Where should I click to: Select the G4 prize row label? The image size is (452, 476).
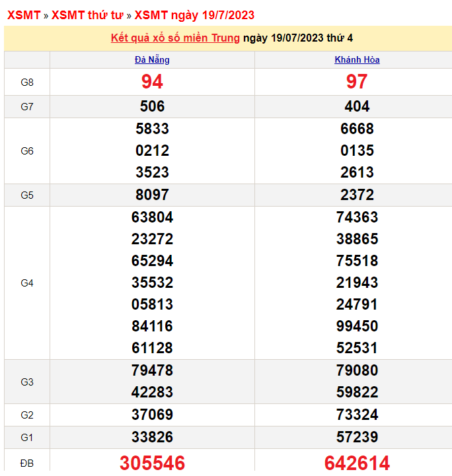pyautogui.click(x=27, y=283)
